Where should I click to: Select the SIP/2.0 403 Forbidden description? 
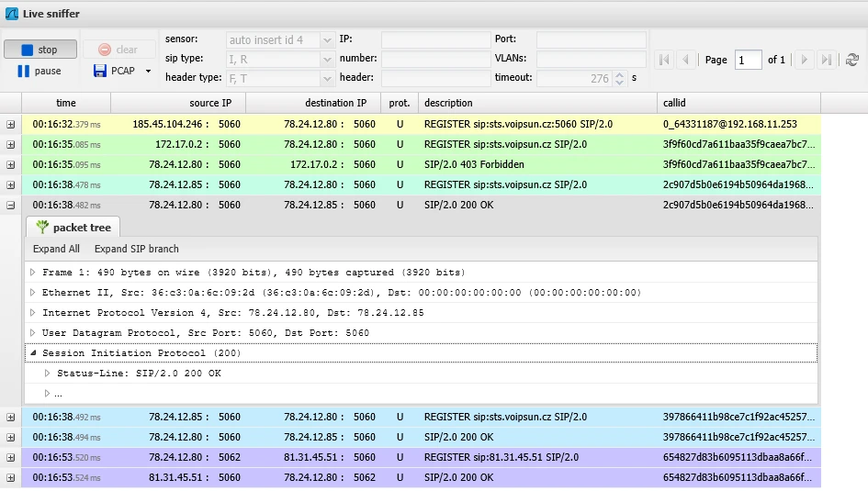(x=474, y=165)
